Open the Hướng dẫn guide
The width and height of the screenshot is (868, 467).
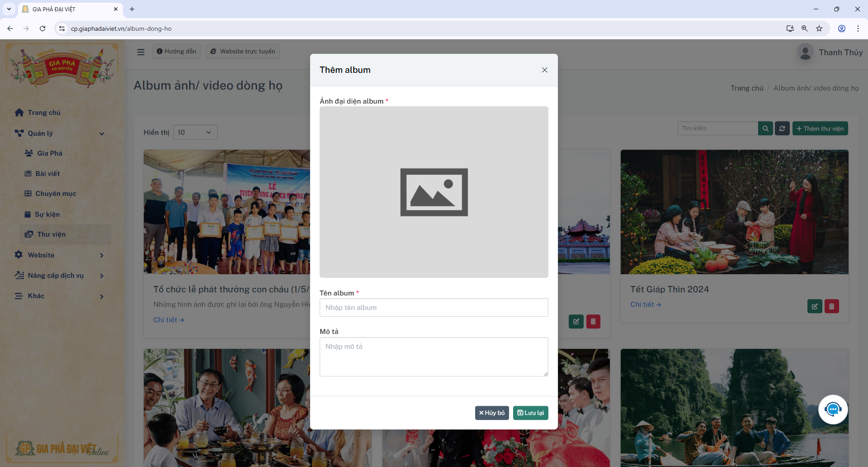(x=176, y=52)
